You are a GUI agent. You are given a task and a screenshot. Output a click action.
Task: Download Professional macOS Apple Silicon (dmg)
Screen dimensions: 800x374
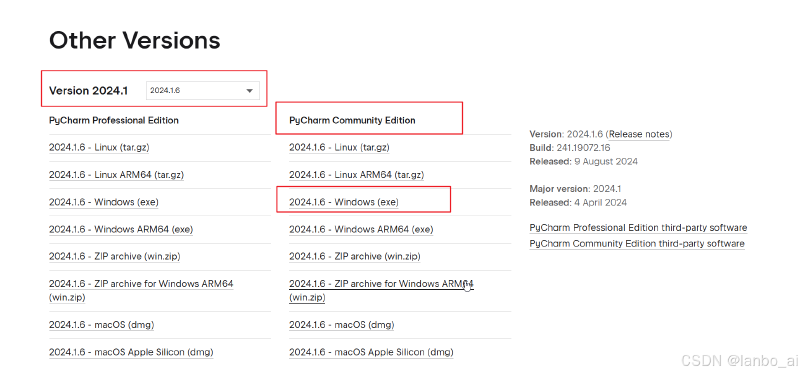pos(131,352)
